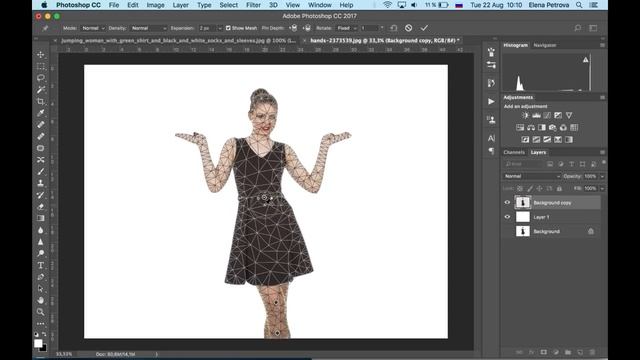Open macOS Spotlight search

579,5
